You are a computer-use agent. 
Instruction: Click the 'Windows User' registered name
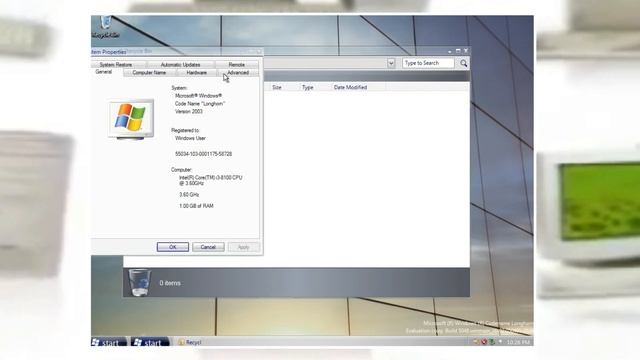pos(190,138)
